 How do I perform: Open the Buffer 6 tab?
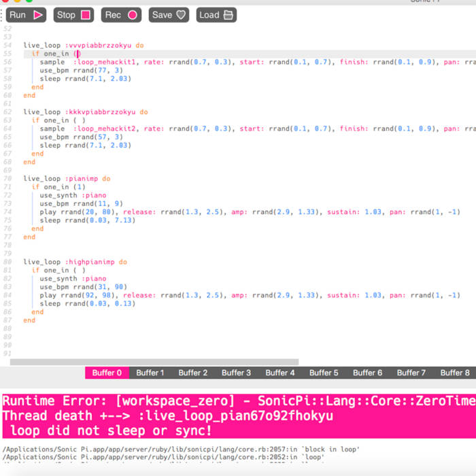click(x=367, y=373)
